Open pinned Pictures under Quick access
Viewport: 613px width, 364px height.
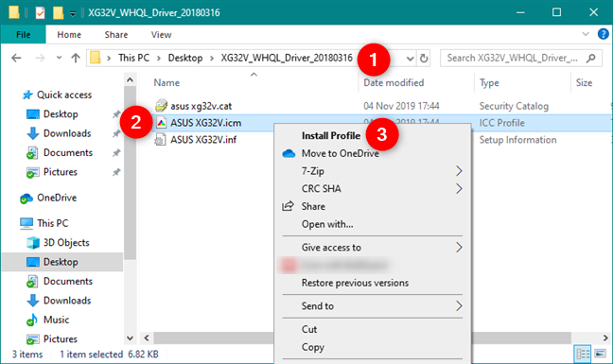[x=61, y=172]
